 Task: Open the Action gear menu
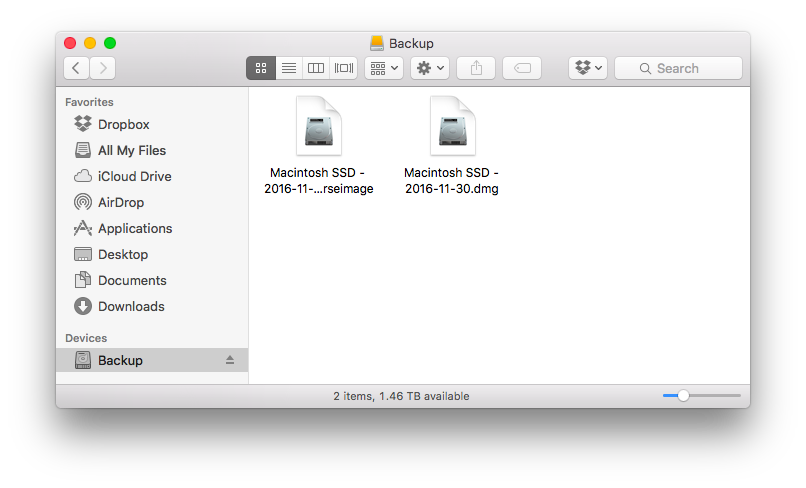(430, 68)
